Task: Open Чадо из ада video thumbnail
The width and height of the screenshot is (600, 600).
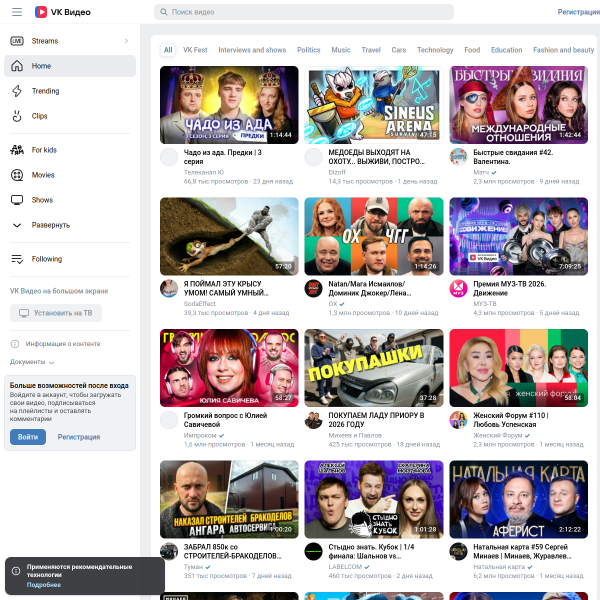Action: pos(229,105)
